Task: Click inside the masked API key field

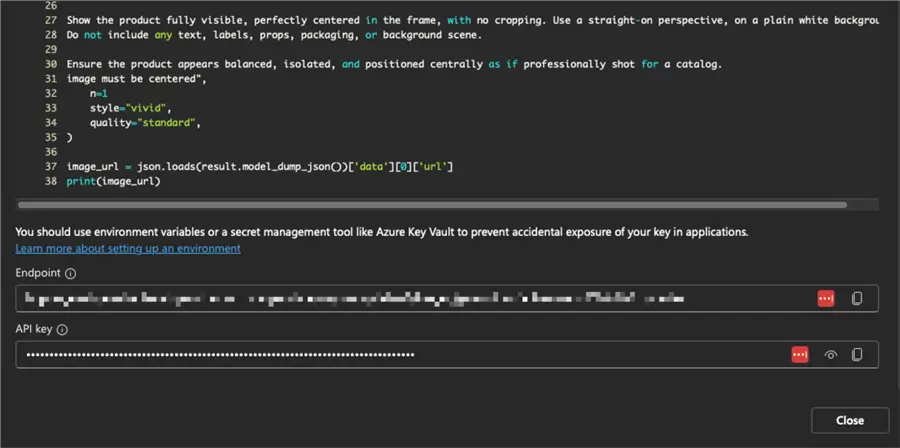Action: pyautogui.click(x=400, y=354)
